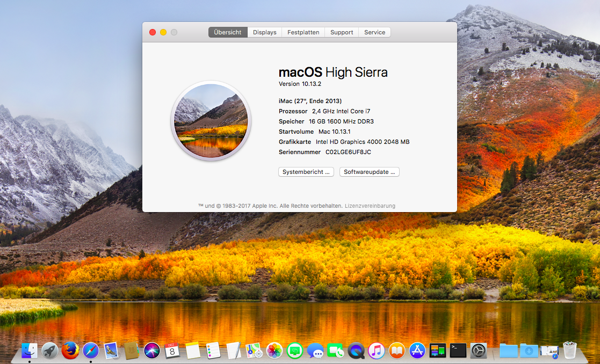600x364 pixels.
Task: Open the Terminal app icon
Action: tap(458, 351)
